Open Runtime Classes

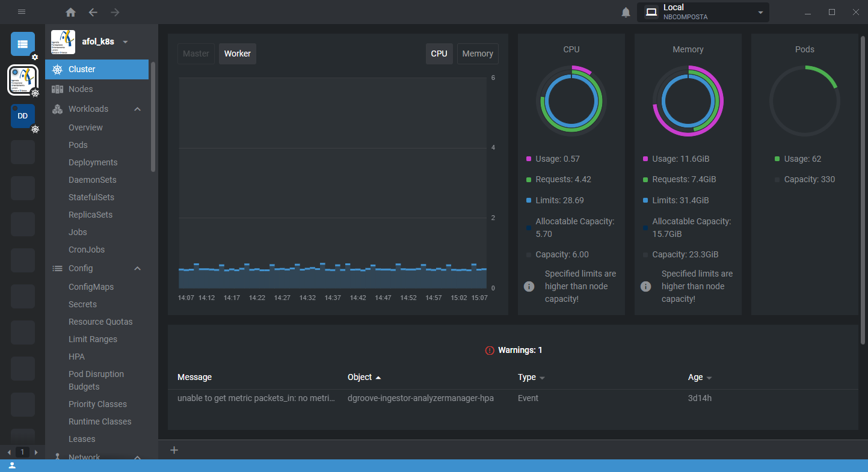(x=100, y=421)
